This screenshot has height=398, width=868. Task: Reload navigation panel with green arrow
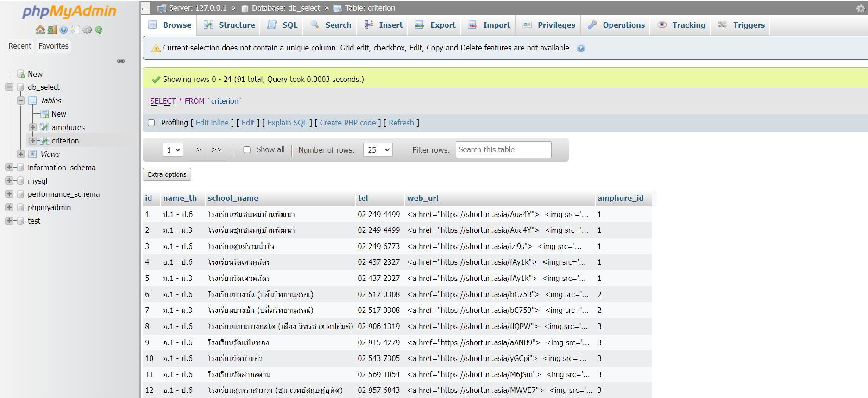(x=99, y=30)
